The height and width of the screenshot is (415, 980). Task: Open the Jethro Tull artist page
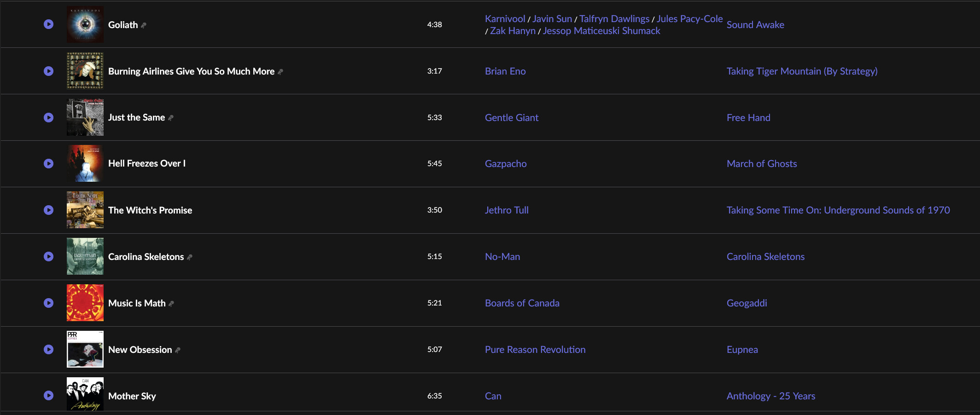click(507, 210)
